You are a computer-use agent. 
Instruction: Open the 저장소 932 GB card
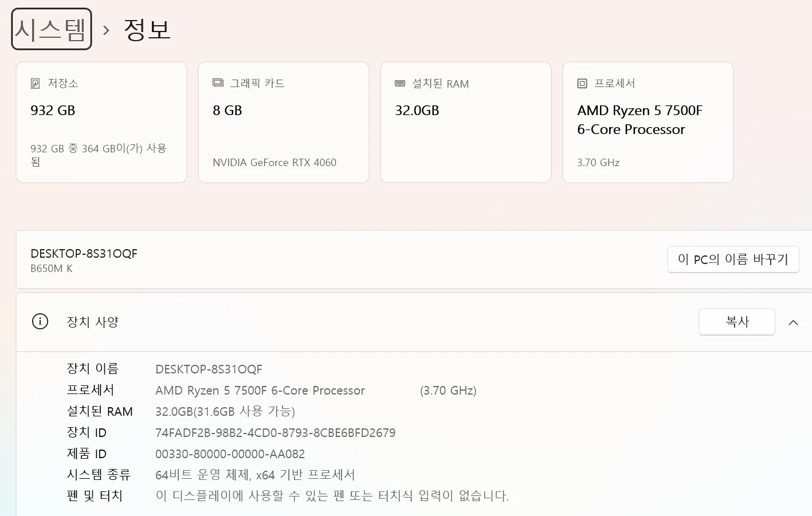point(101,123)
